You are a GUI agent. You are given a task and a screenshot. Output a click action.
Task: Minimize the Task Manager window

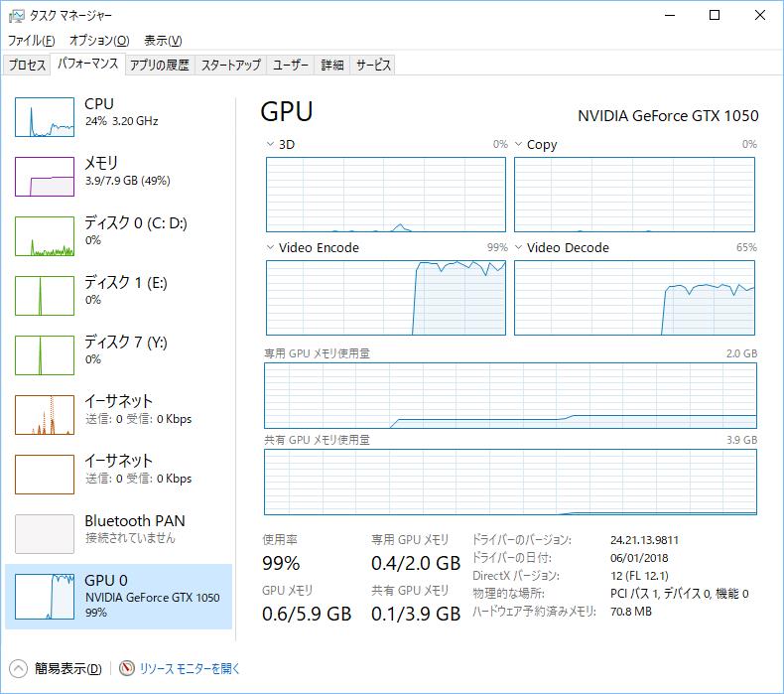click(670, 15)
